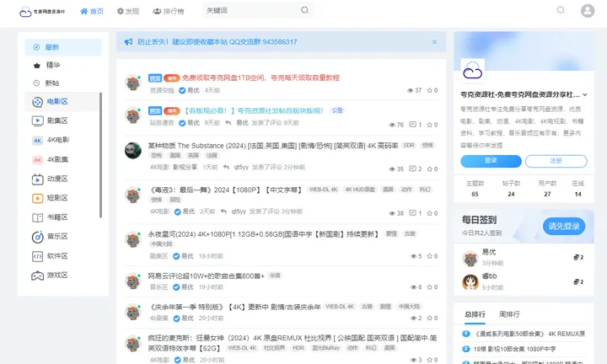Image resolution: width=607 pixels, height=364 pixels.
Task: Open ranked item 《漫威系列电影50部合集》
Action: coord(529,334)
